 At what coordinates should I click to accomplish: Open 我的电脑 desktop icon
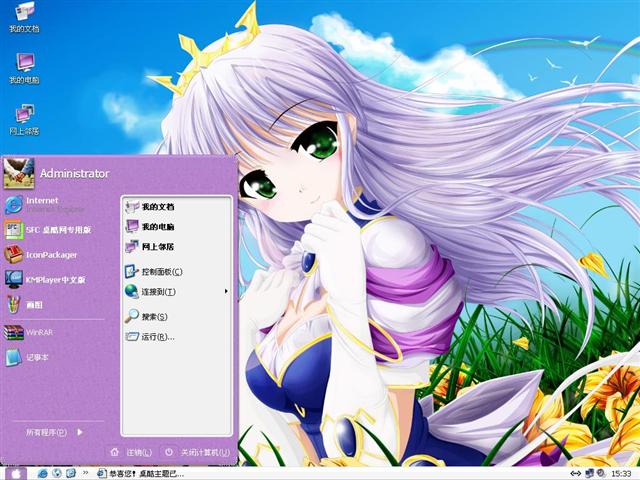[24, 68]
